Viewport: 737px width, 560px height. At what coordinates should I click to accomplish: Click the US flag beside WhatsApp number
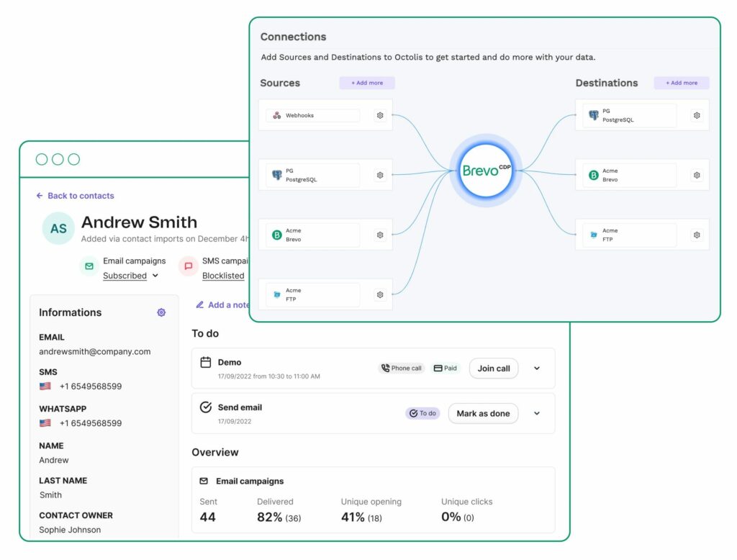45,423
